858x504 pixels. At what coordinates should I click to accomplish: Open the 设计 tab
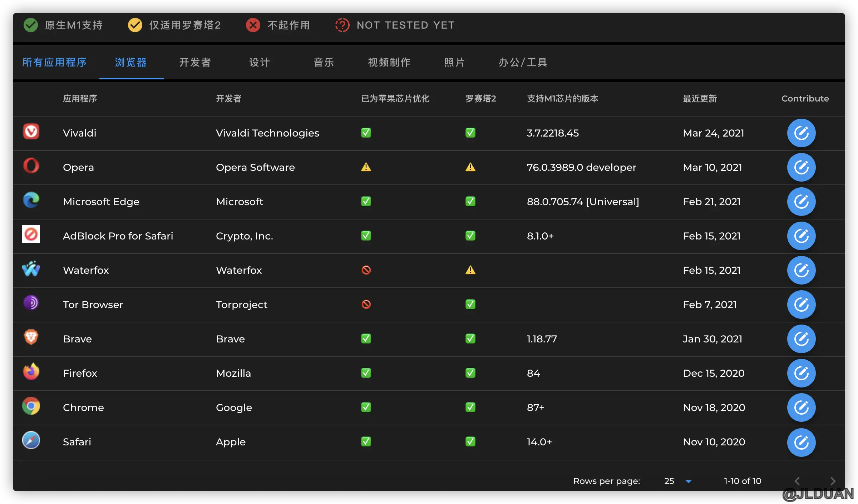coord(260,63)
